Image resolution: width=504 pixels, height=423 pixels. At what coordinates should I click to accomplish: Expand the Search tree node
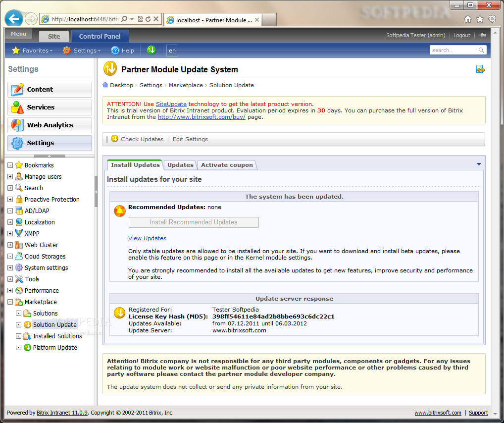(x=10, y=188)
